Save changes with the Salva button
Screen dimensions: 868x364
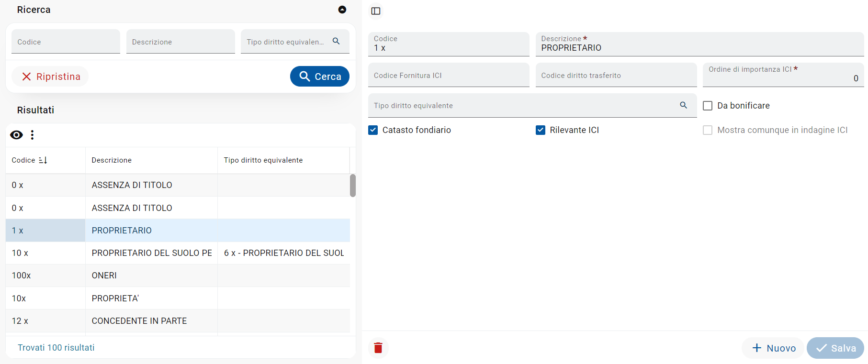[x=835, y=348]
